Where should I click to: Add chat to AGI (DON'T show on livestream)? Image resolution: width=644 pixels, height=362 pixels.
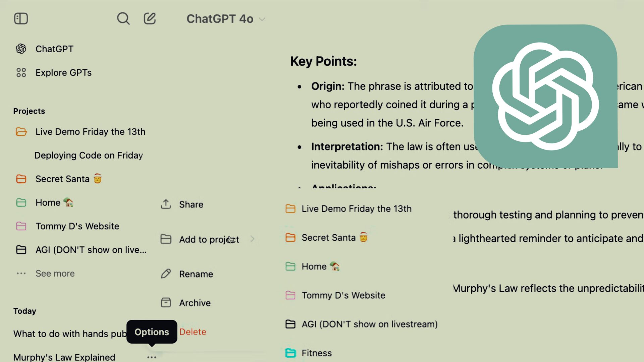(x=369, y=324)
